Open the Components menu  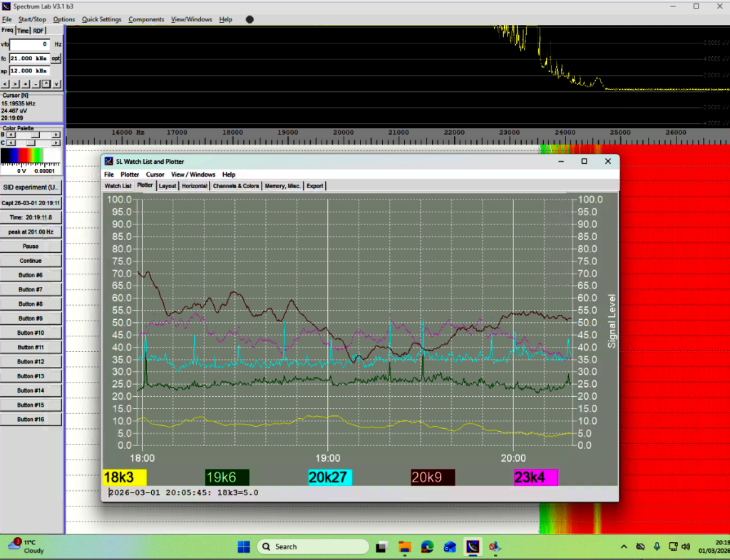[146, 19]
